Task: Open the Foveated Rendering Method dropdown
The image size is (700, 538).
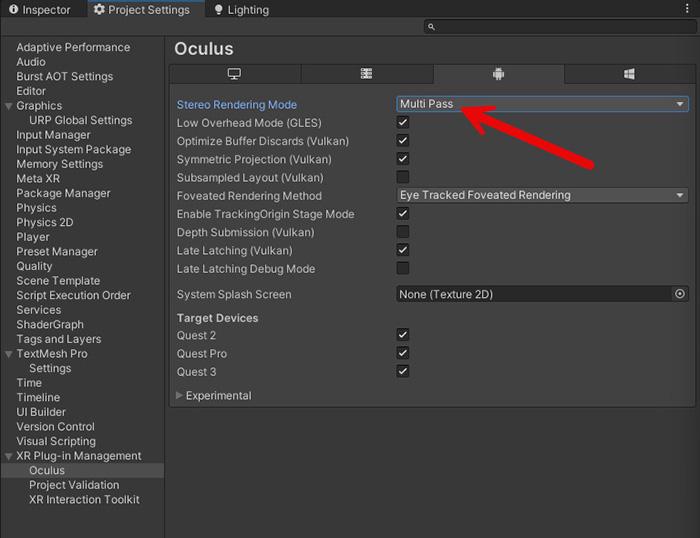Action: 542,195
